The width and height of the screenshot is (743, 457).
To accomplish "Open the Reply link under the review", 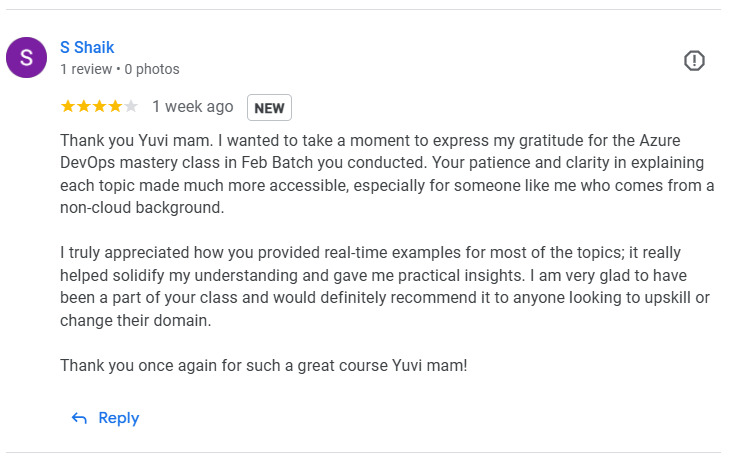I will tap(118, 418).
